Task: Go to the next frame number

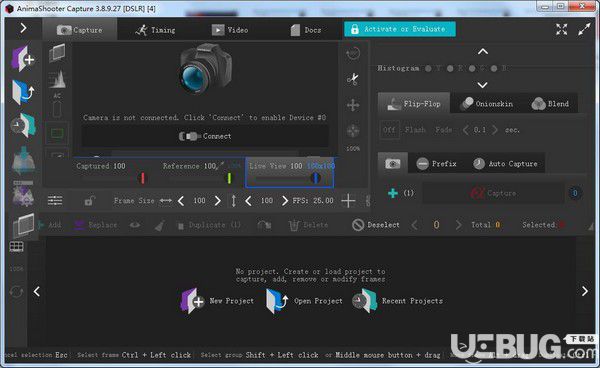Action: (458, 225)
